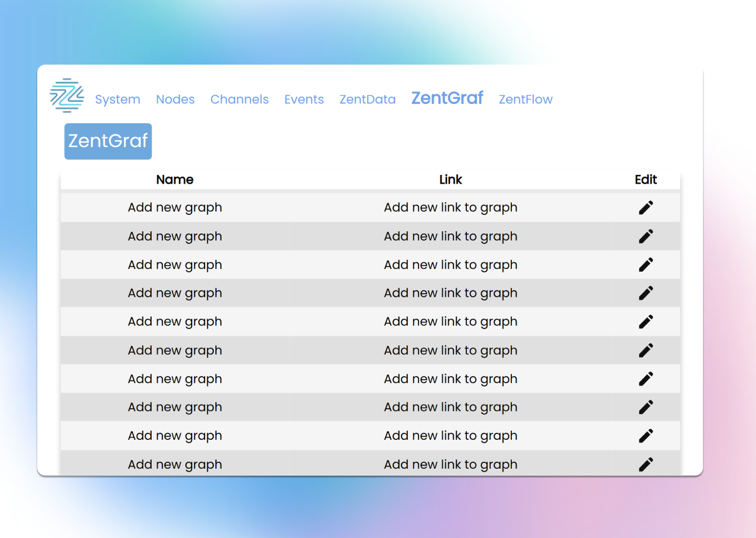756x538 pixels.
Task: Click 'Add new link to graph' ninth row
Action: click(x=450, y=436)
